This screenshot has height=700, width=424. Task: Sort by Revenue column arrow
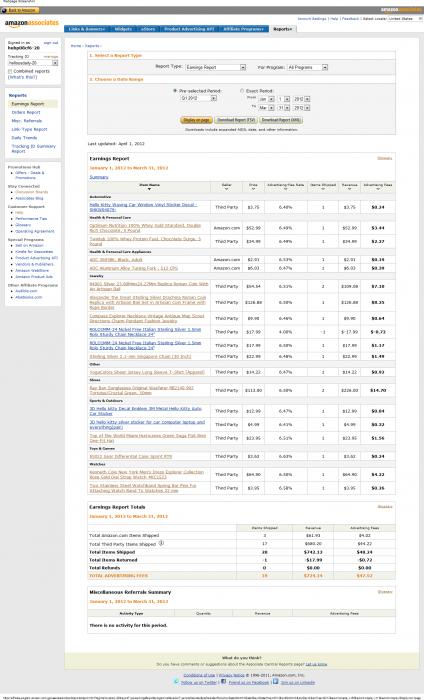349,189
